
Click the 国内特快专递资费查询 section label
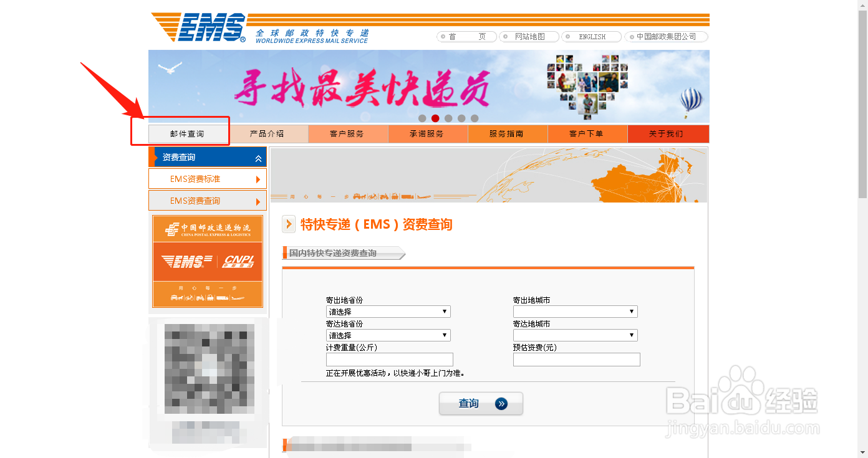point(333,253)
